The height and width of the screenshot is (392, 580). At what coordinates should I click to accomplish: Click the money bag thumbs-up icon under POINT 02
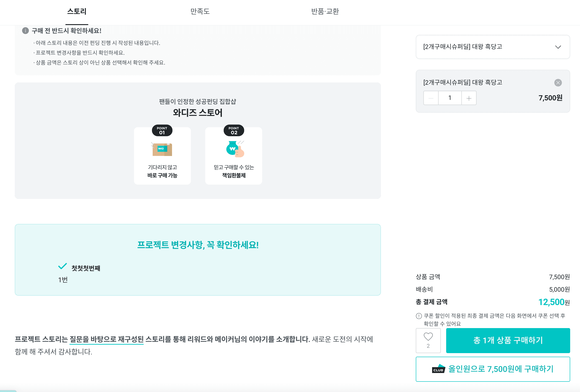click(x=235, y=149)
